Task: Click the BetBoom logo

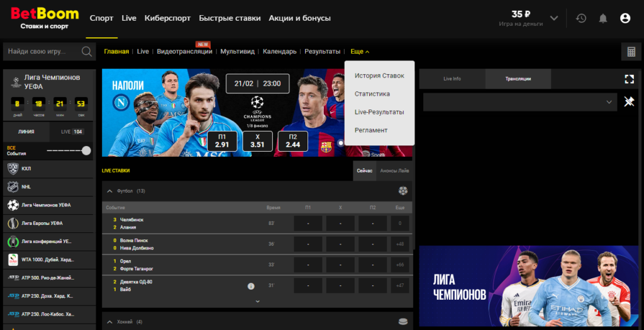Action: [x=45, y=18]
